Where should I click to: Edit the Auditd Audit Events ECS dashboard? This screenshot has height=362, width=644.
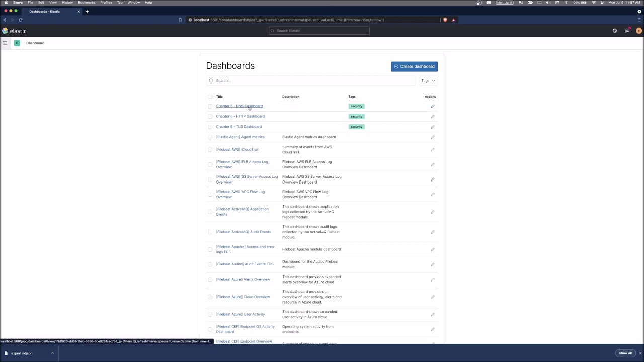tap(433, 264)
